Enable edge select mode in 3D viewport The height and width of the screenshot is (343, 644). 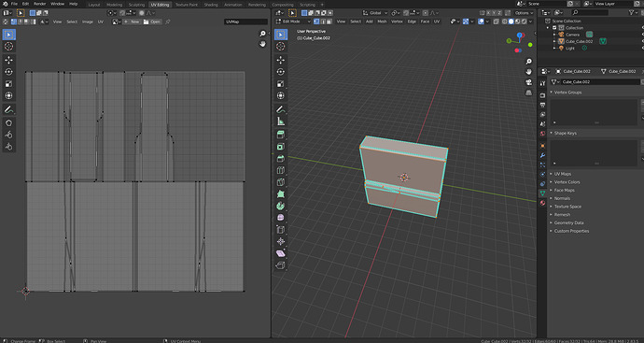coord(323,21)
